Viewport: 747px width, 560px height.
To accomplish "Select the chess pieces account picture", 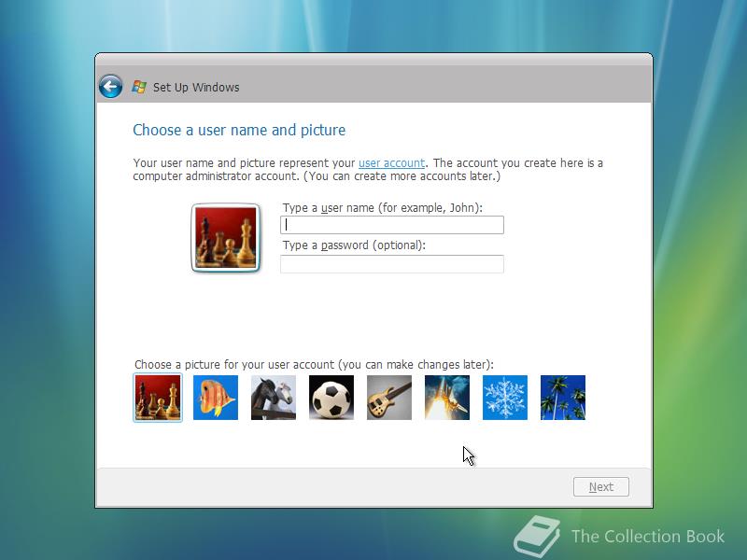I will [x=158, y=398].
